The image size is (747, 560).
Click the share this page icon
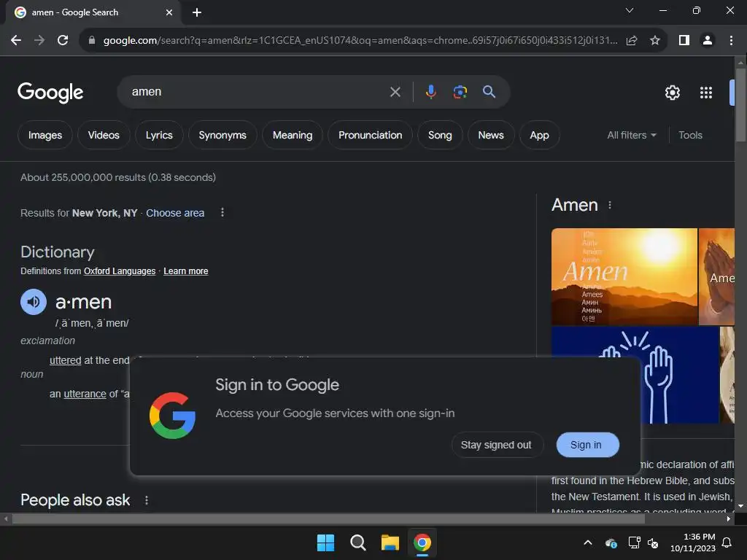point(632,41)
